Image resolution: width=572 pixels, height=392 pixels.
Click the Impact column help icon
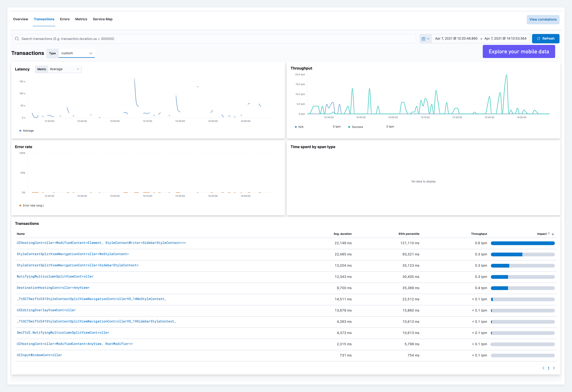(x=549, y=234)
